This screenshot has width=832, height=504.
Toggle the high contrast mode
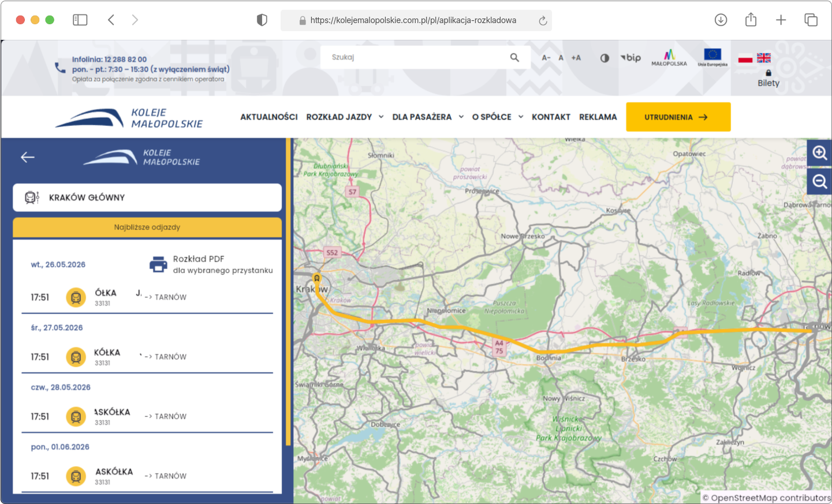click(605, 58)
